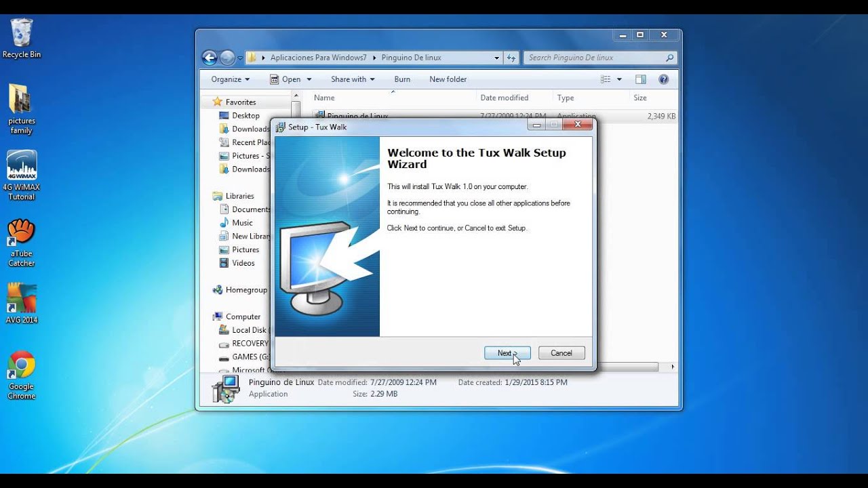Open the pictures family folder icon
This screenshot has height=488, width=868.
tap(22, 109)
